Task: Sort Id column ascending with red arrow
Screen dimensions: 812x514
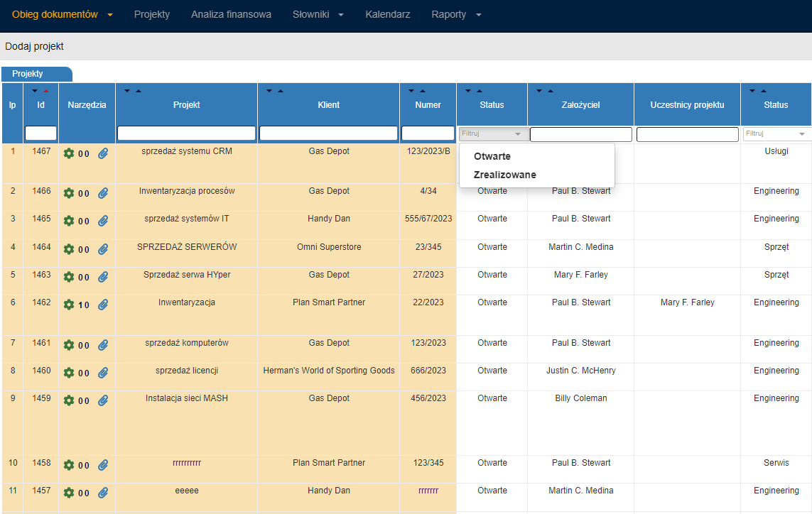Action: (x=46, y=91)
